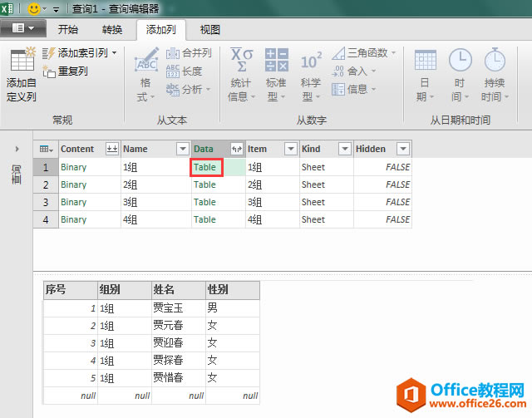Select the 添加列 tab
This screenshot has width=532, height=418.
tap(161, 30)
